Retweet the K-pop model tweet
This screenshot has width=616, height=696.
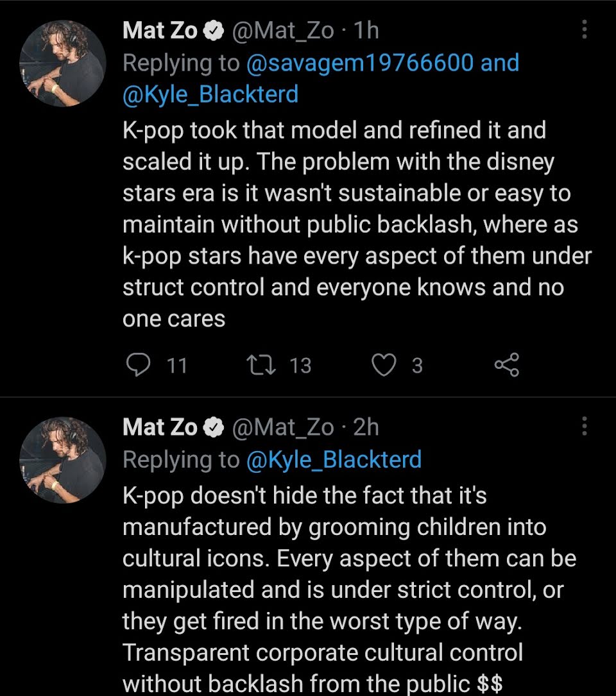point(262,365)
